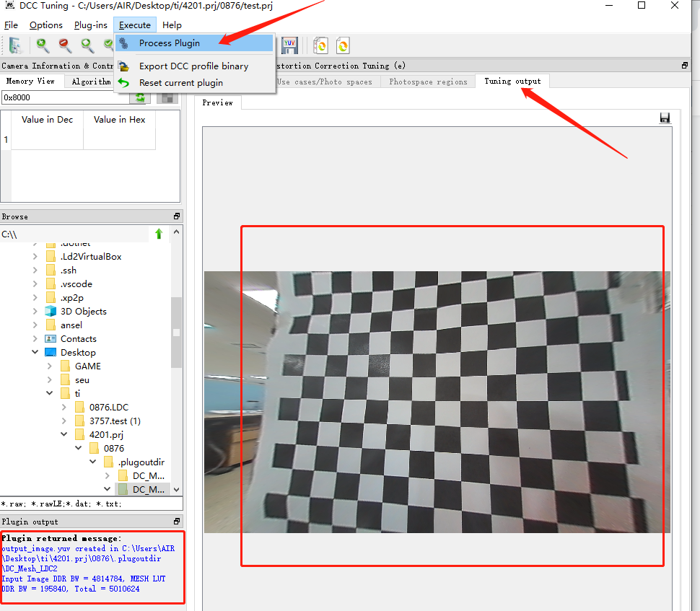The height and width of the screenshot is (611, 700).
Task: Click the green undo arrow beside Reset current plugin
Action: 123,82
